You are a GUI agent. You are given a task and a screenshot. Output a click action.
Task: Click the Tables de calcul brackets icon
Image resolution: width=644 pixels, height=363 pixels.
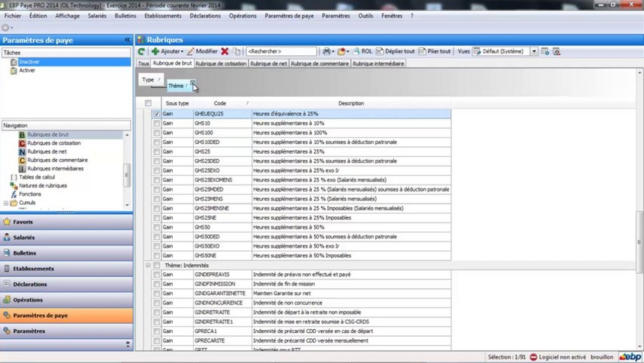pyautogui.click(x=14, y=177)
